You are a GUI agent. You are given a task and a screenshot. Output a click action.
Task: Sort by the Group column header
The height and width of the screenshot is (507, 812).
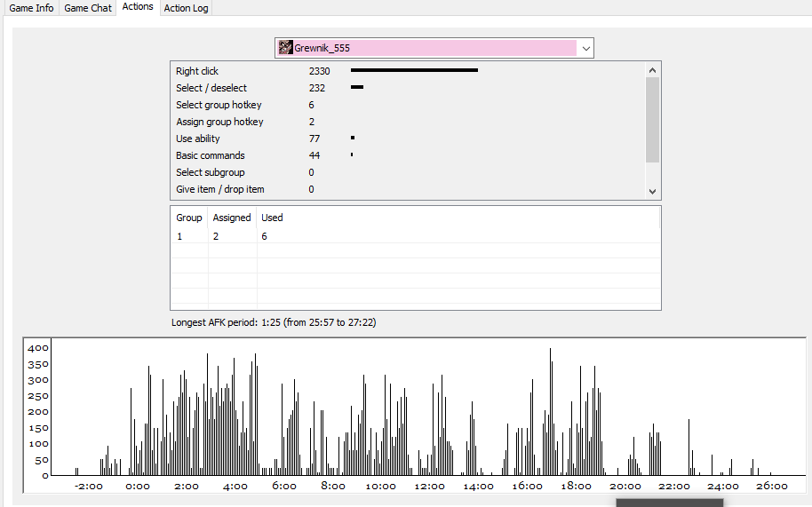tap(189, 218)
